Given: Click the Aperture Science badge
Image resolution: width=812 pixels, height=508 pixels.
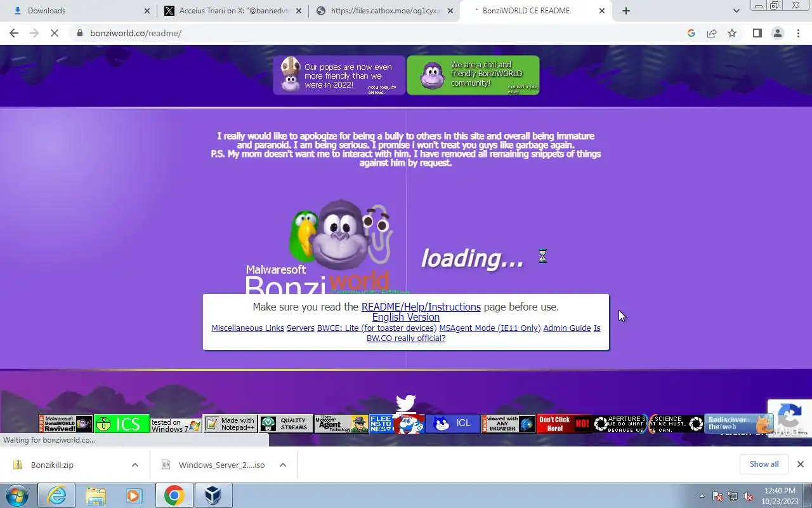Looking at the screenshot, I should tap(648, 424).
